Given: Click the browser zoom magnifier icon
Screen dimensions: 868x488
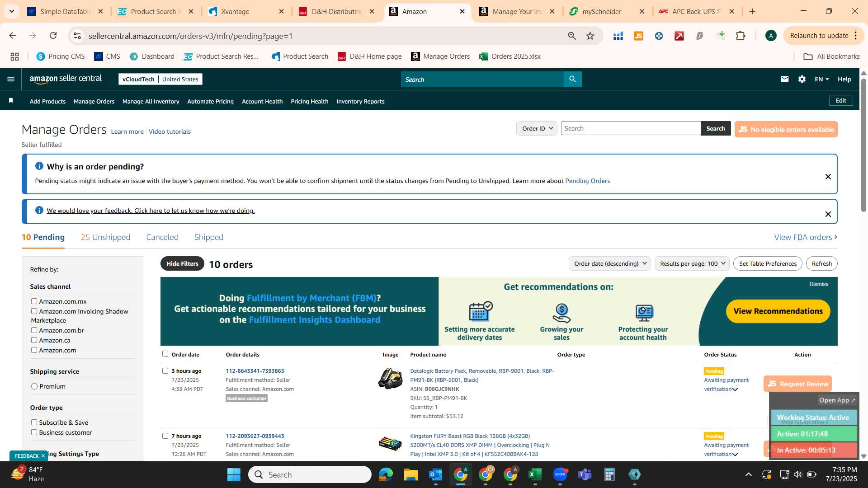Looking at the screenshot, I should coord(572,36).
